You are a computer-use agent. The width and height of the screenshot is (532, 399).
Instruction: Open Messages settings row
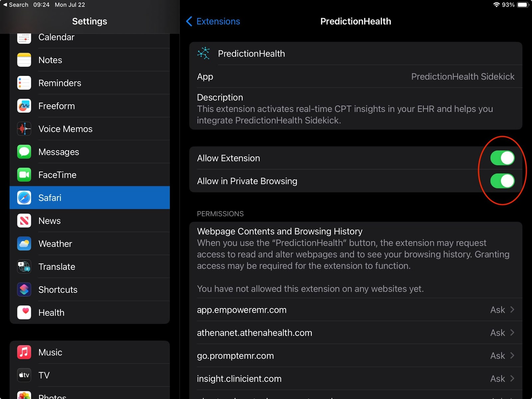[x=90, y=152]
